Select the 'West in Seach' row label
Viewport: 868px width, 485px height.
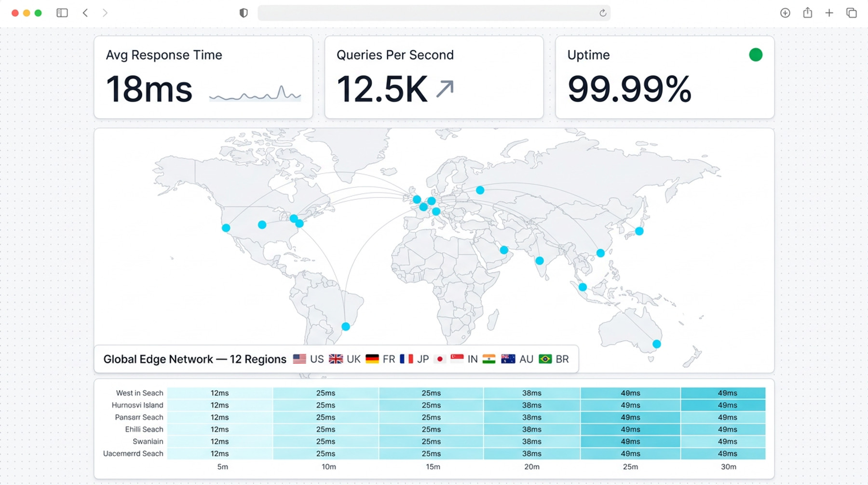pyautogui.click(x=140, y=393)
